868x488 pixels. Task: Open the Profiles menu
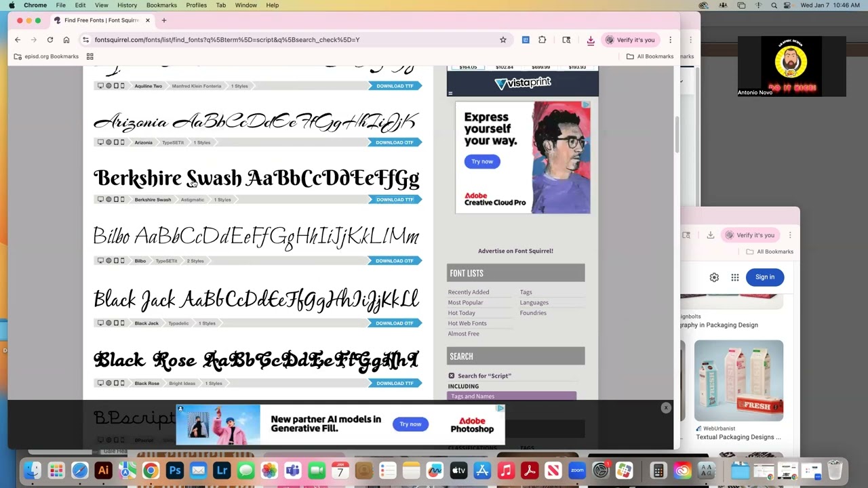point(196,5)
